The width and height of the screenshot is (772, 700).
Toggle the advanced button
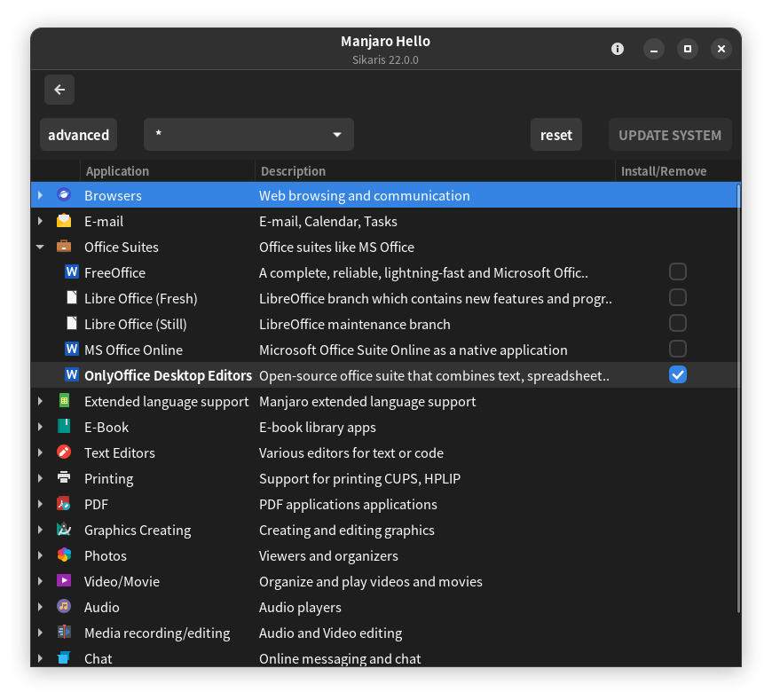coord(78,134)
